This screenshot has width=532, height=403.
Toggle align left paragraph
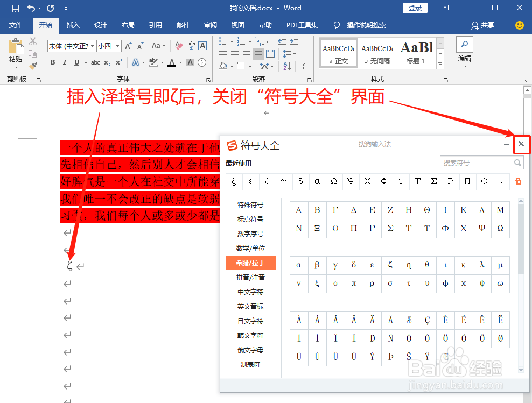click(x=223, y=54)
